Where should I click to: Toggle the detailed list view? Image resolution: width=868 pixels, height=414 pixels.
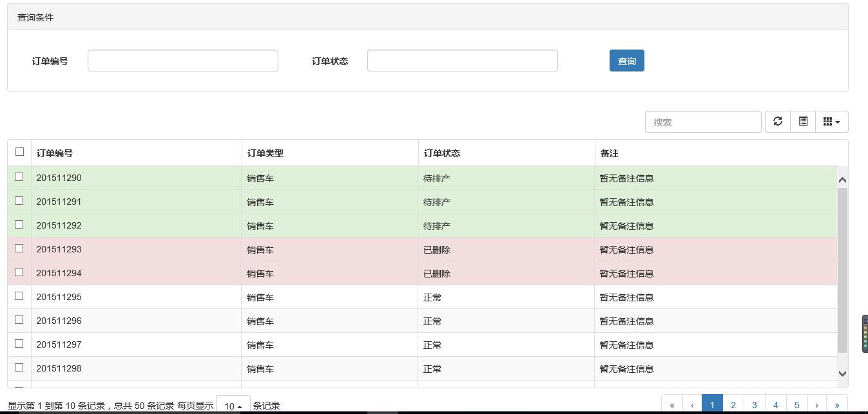pyautogui.click(x=802, y=121)
